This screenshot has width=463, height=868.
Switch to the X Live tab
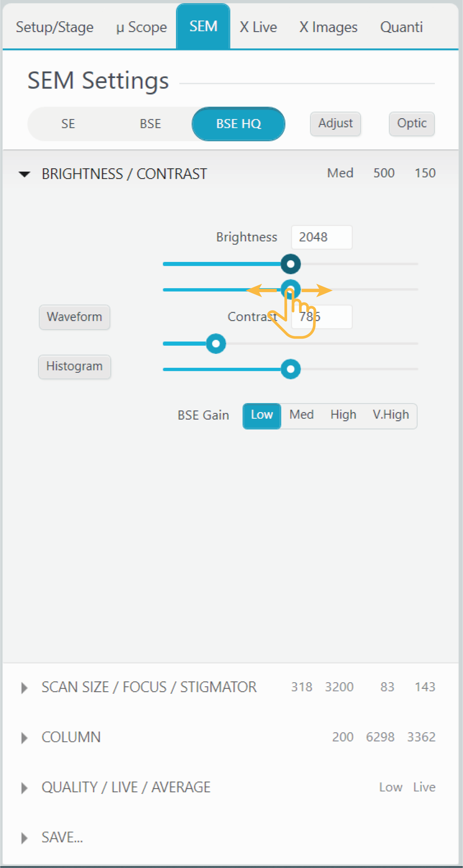click(258, 27)
